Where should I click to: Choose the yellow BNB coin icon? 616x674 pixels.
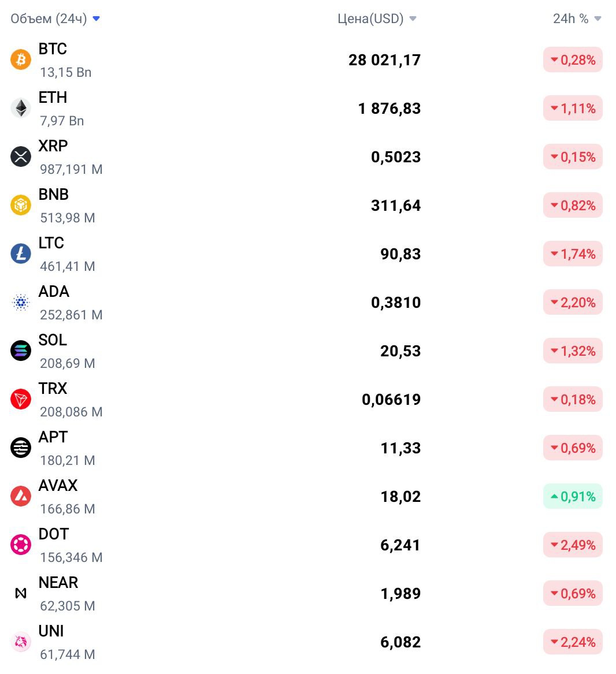point(21,205)
